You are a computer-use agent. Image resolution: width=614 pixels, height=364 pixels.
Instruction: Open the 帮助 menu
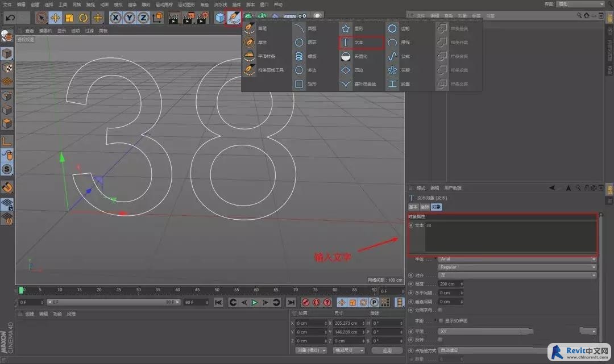pyautogui.click(x=278, y=5)
